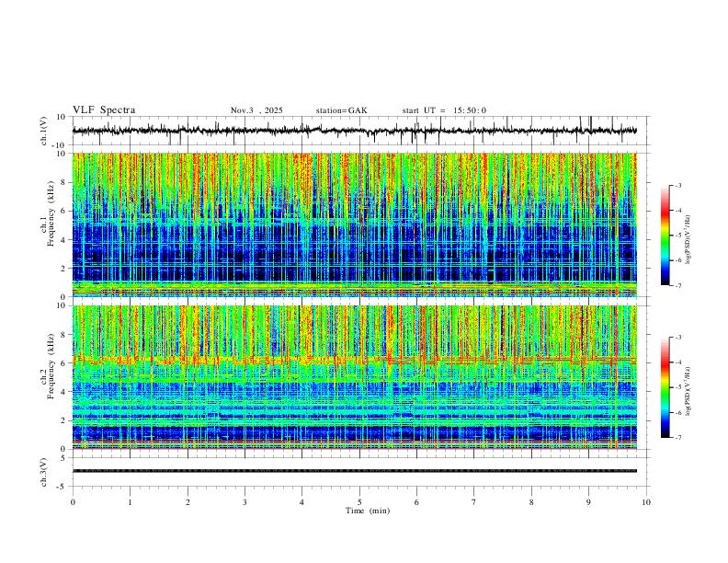
Task: Click time axis tick label "7"
Action: pyautogui.click(x=474, y=502)
